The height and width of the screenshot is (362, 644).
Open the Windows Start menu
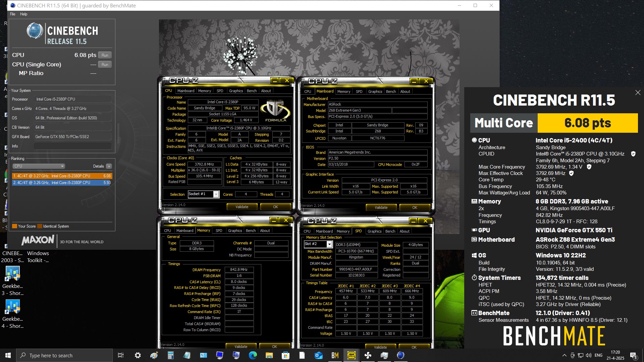8,355
